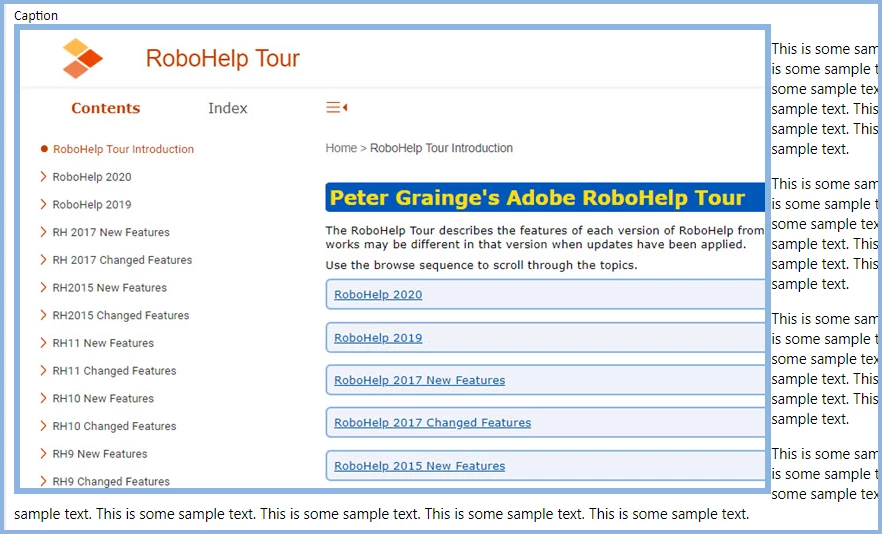882x534 pixels.
Task: Collapse sidebar with hamburger toggle icon
Action: (x=336, y=107)
